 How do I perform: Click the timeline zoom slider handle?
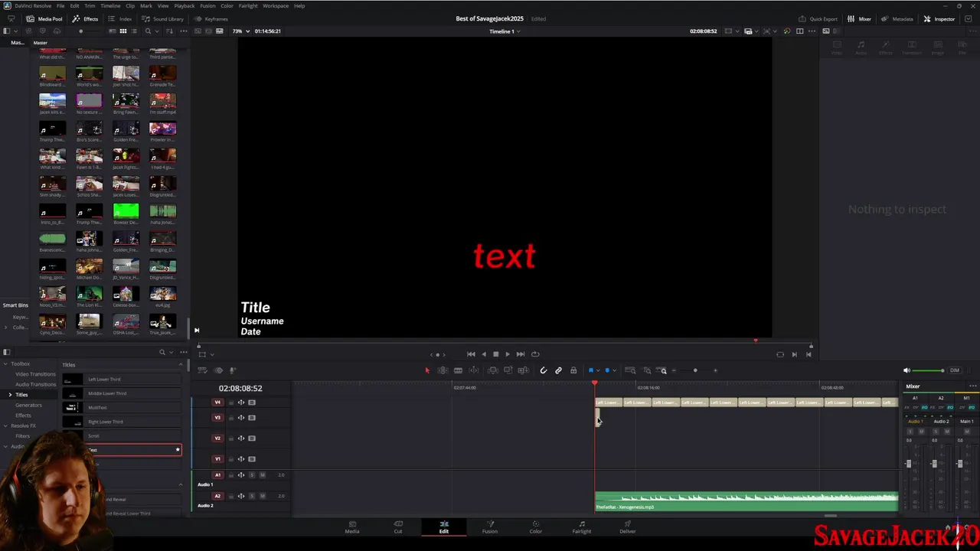(695, 370)
